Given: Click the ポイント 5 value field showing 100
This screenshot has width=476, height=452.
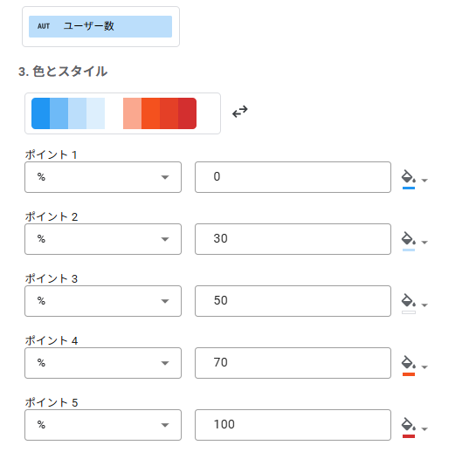Looking at the screenshot, I should [293, 425].
